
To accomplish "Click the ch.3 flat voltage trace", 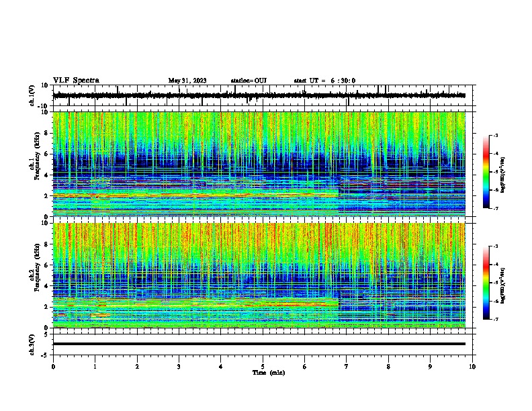I will click(x=259, y=344).
